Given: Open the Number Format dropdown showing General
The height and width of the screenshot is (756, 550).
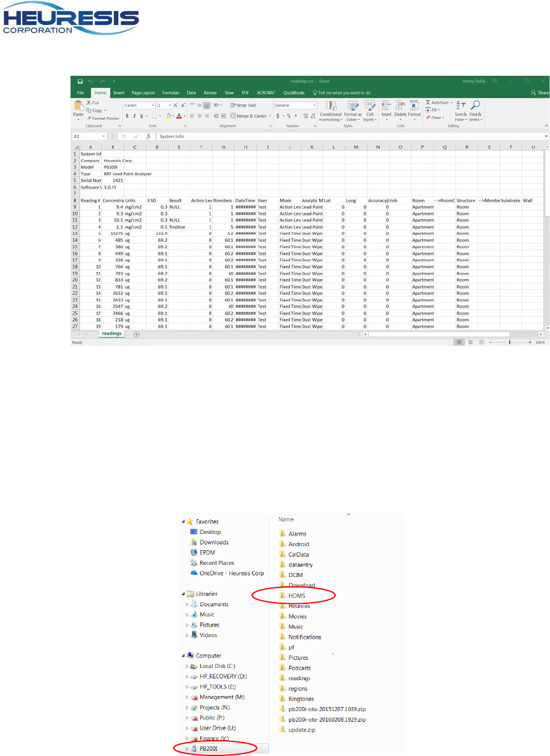Looking at the screenshot, I should (x=295, y=106).
